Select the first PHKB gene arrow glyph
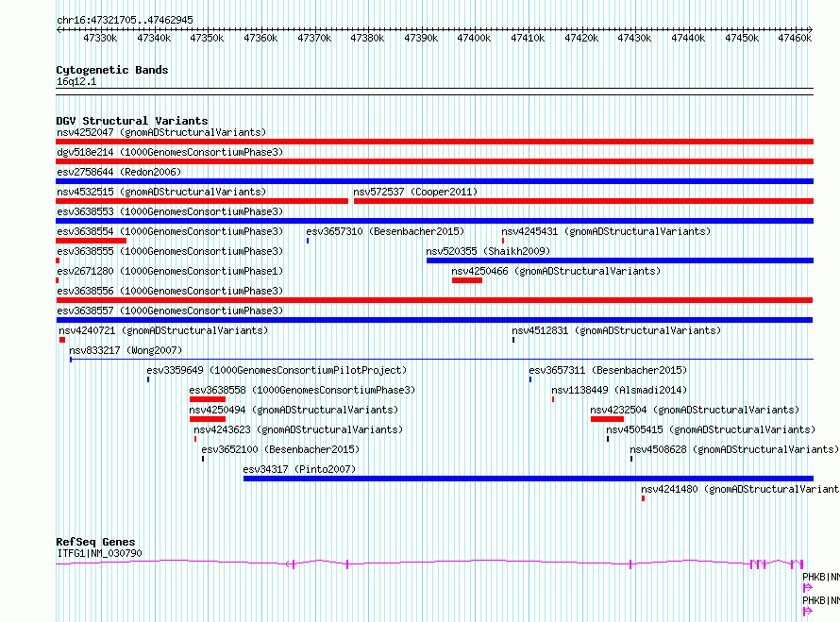This screenshot has width=840, height=622. (808, 588)
